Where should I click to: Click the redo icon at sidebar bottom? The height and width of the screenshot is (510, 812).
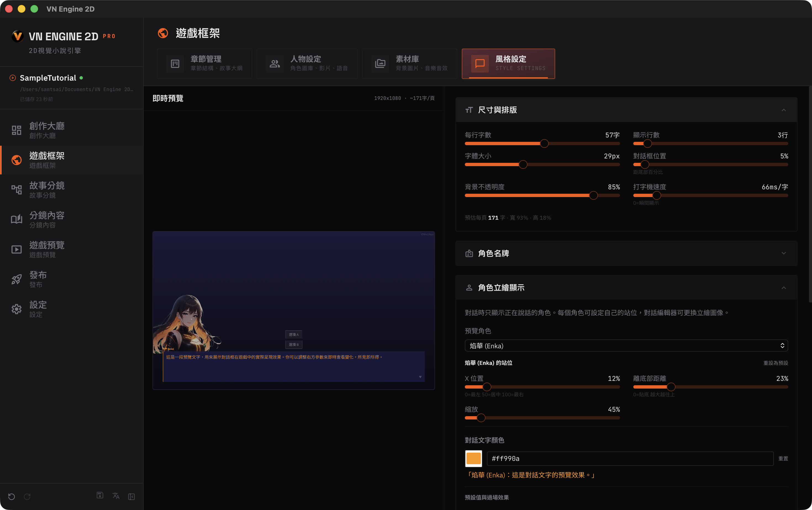(27, 496)
